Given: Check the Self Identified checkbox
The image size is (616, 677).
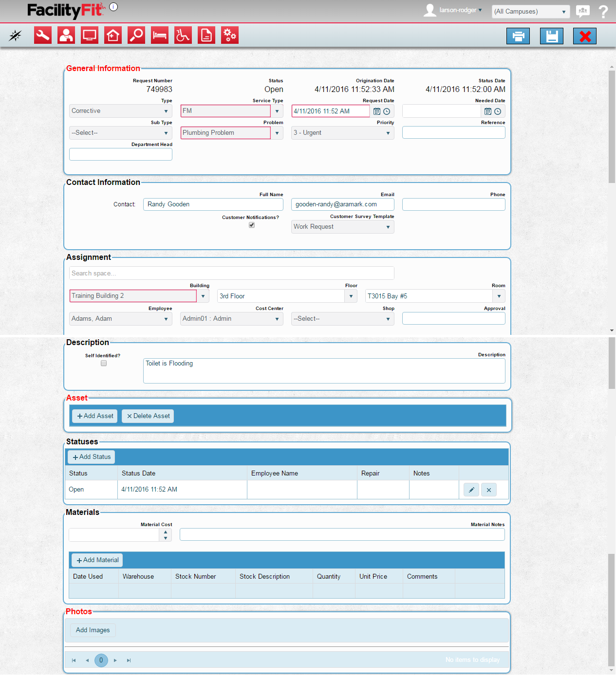Looking at the screenshot, I should [x=104, y=364].
